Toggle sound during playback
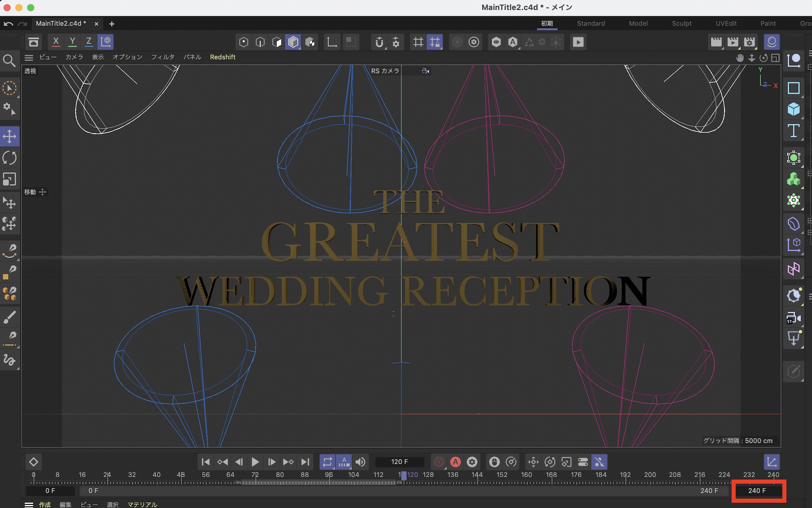The image size is (812, 508). pyautogui.click(x=360, y=462)
